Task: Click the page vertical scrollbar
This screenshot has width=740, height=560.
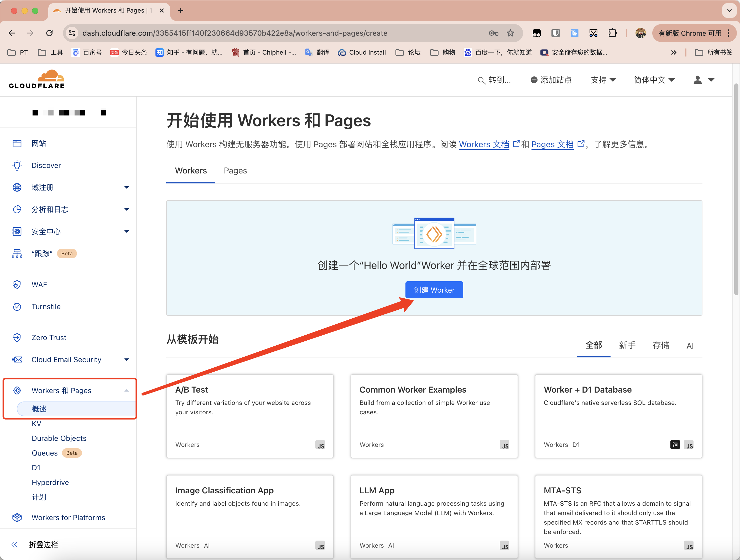Action: [x=736, y=189]
